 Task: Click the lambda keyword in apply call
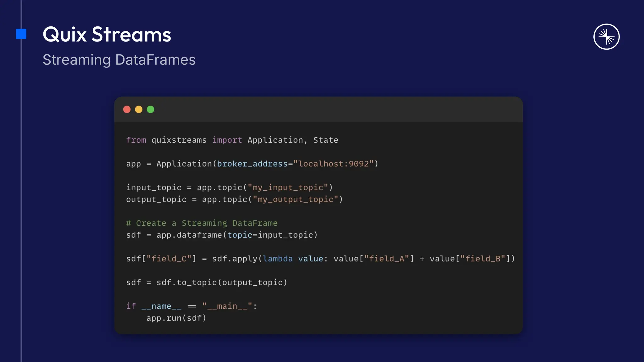278,259
